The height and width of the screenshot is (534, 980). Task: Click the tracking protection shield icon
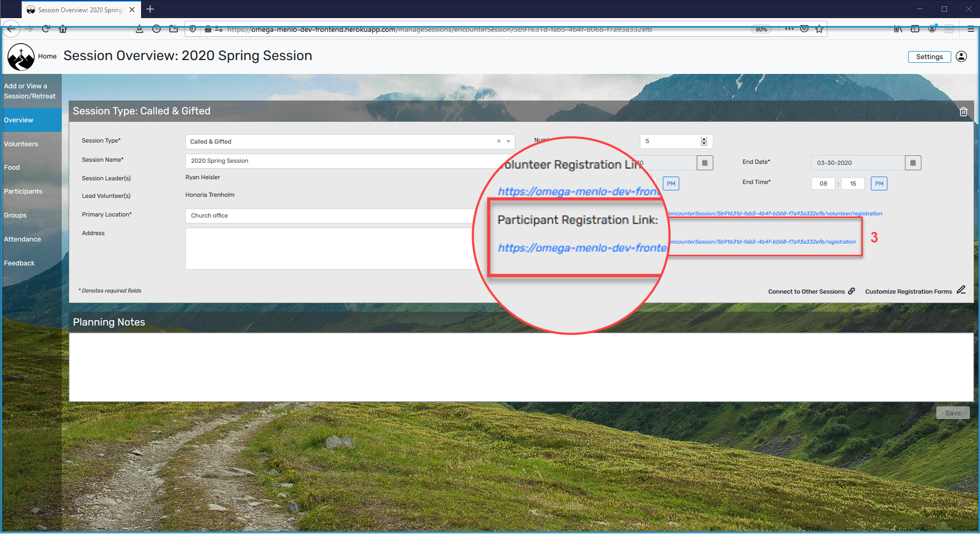(193, 29)
